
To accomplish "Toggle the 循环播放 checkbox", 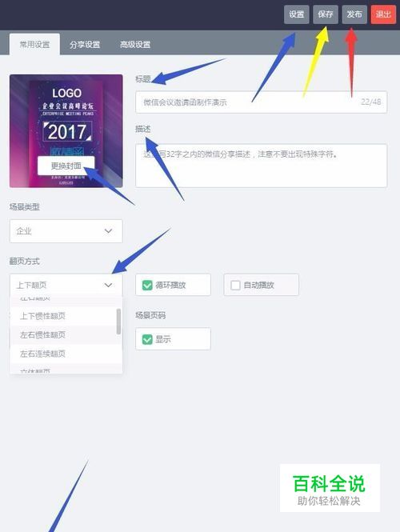I will coord(147,285).
